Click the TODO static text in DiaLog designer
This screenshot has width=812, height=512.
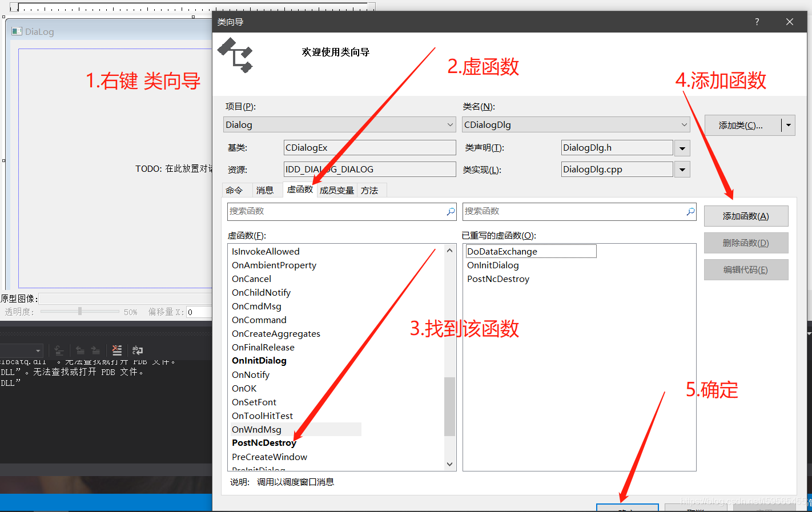point(174,168)
